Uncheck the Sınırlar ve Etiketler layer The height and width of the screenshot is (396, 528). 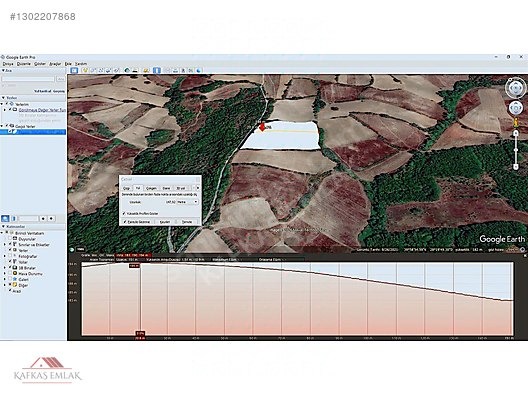(10, 244)
